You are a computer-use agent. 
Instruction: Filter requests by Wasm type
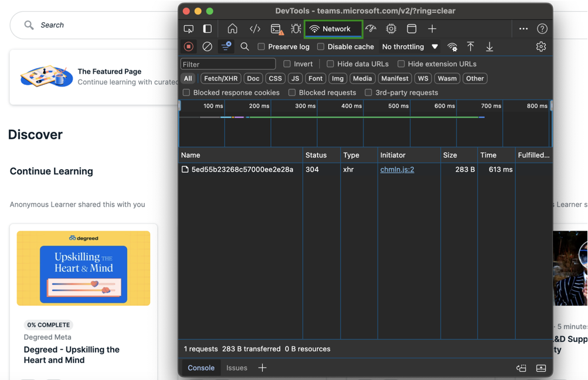point(447,78)
